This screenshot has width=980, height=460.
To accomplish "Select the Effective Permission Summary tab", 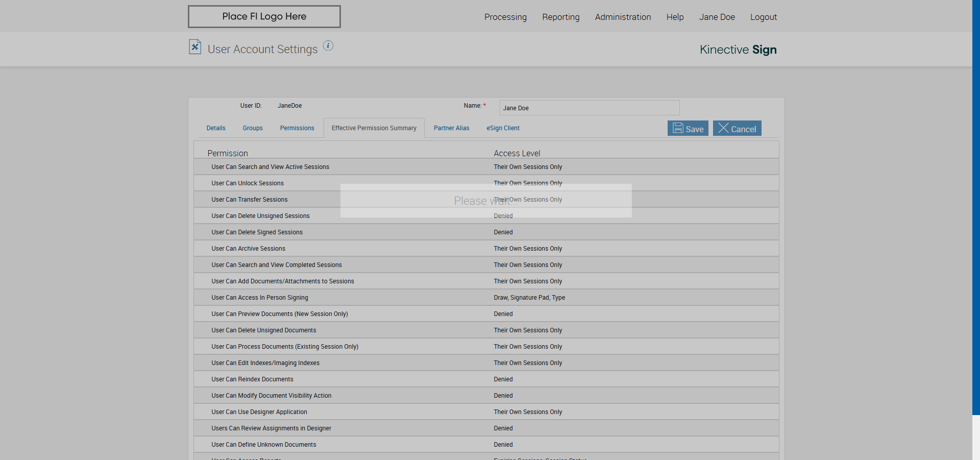I will point(374,128).
